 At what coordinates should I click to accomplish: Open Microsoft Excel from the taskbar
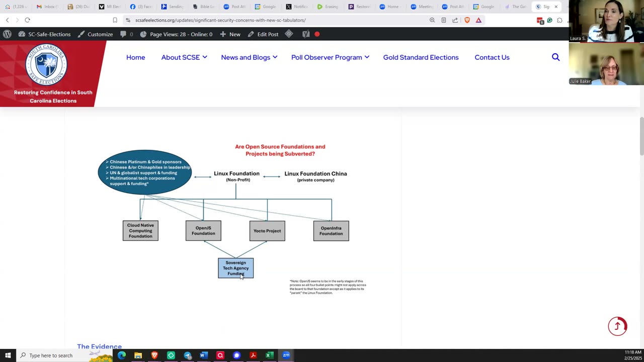(x=269, y=355)
